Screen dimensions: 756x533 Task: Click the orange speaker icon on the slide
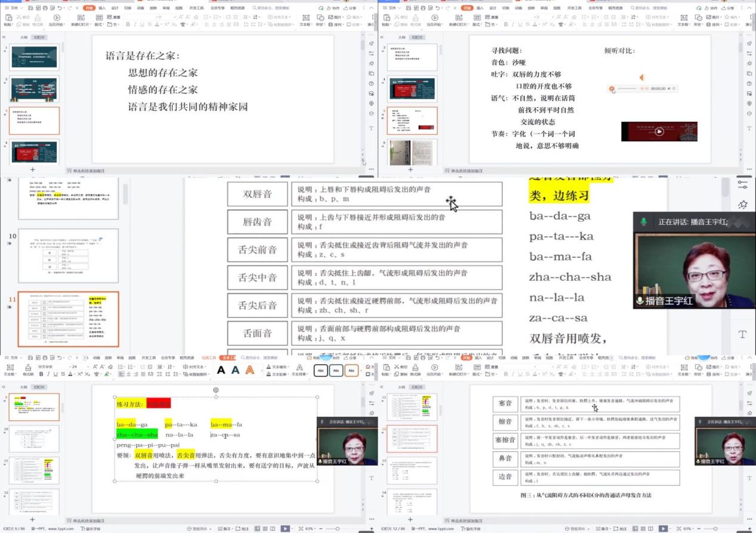point(642,78)
